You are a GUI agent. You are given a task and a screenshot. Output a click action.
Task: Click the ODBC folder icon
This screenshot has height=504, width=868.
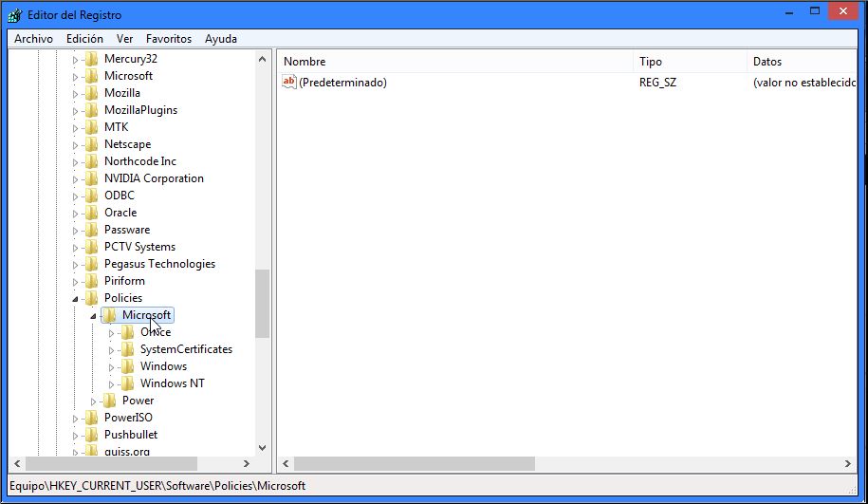point(92,196)
